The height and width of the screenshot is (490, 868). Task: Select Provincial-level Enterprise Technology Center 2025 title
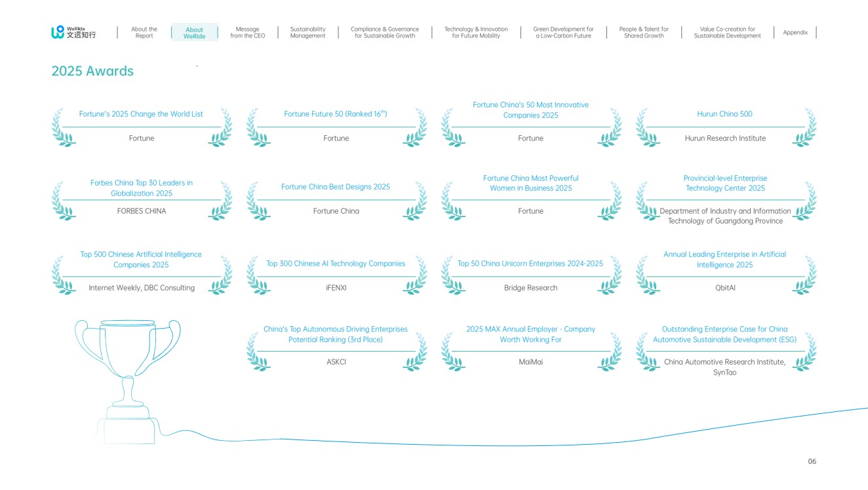pos(725,183)
